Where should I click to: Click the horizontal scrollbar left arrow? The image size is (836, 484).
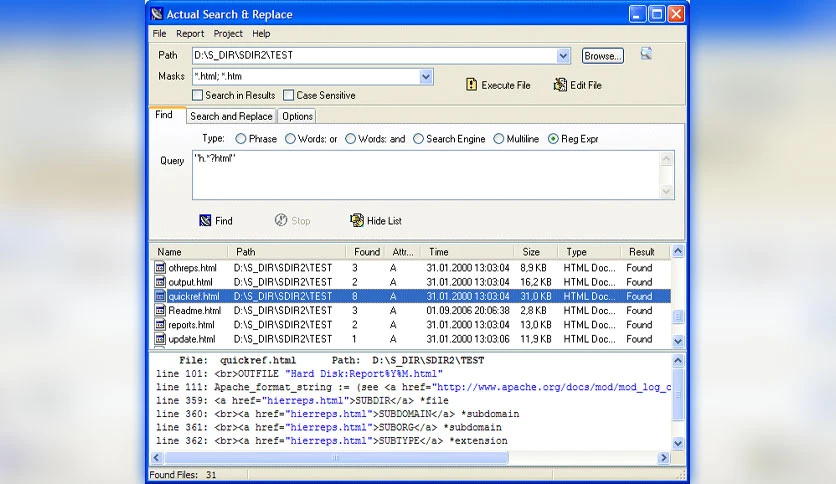click(156, 457)
